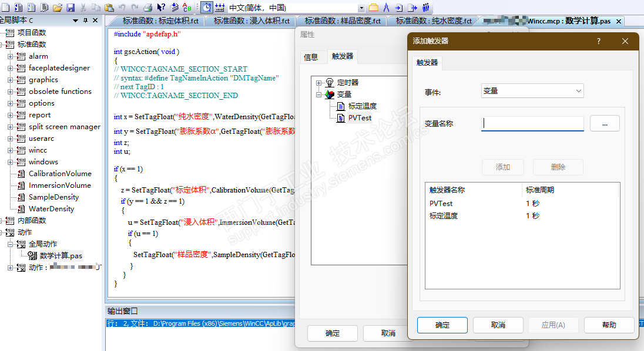Click 确定 in the 添加触发器 dialog
Image resolution: width=644 pixels, height=351 pixels.
[442, 325]
